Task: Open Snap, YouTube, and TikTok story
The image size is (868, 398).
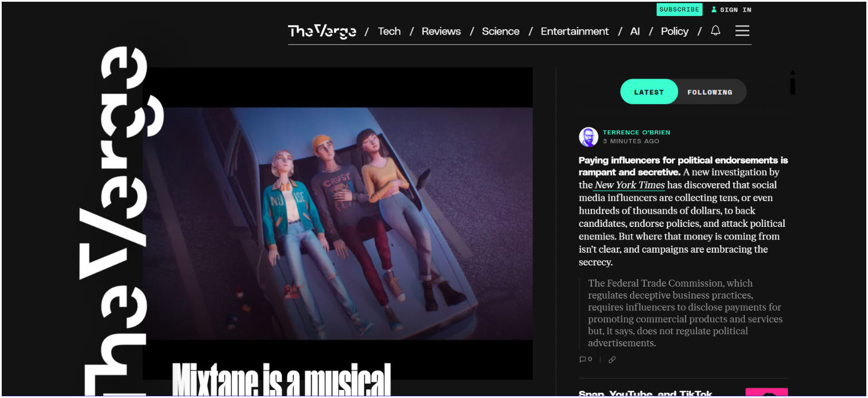Action: tap(645, 393)
